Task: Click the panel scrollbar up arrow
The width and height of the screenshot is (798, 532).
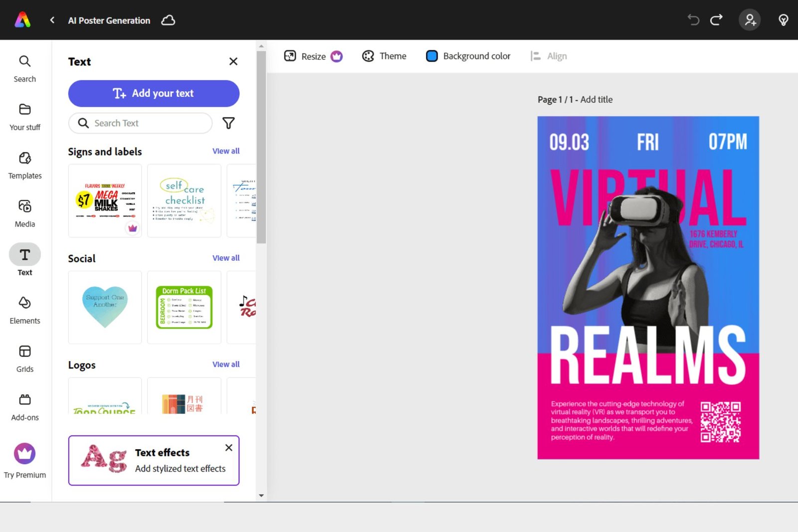Action: (261, 46)
